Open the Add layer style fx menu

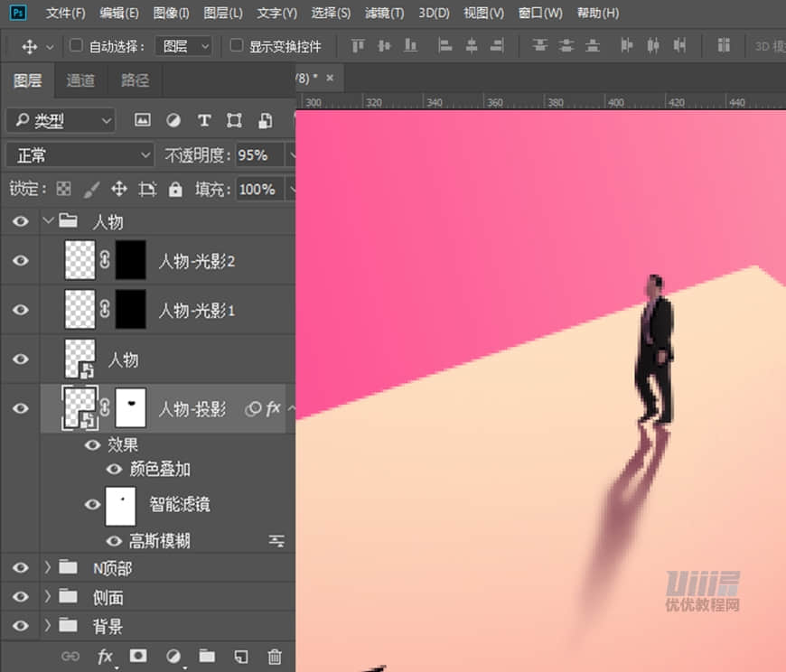click(x=105, y=657)
